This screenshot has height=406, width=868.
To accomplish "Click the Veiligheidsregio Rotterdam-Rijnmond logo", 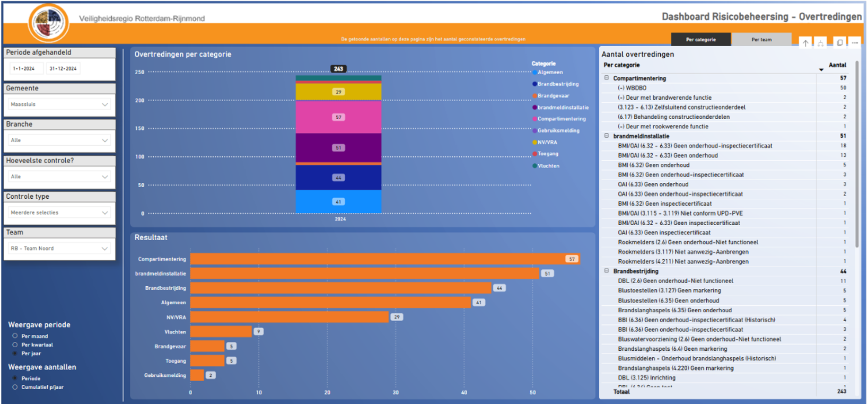I will (48, 23).
